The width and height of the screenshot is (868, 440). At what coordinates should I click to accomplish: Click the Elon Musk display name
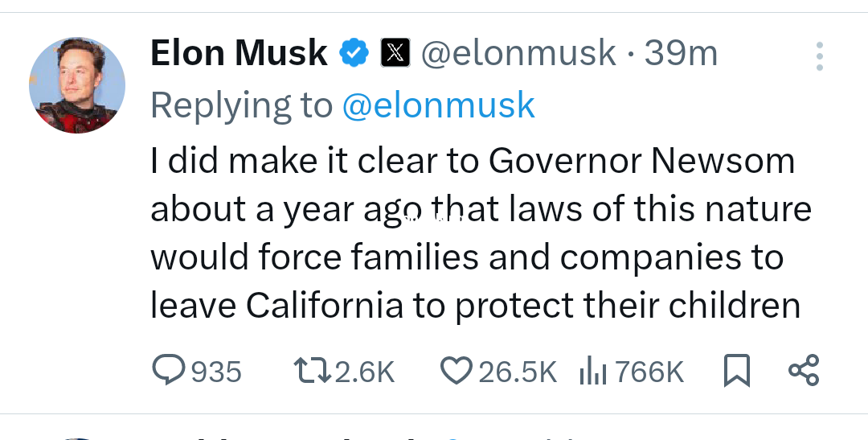click(239, 54)
